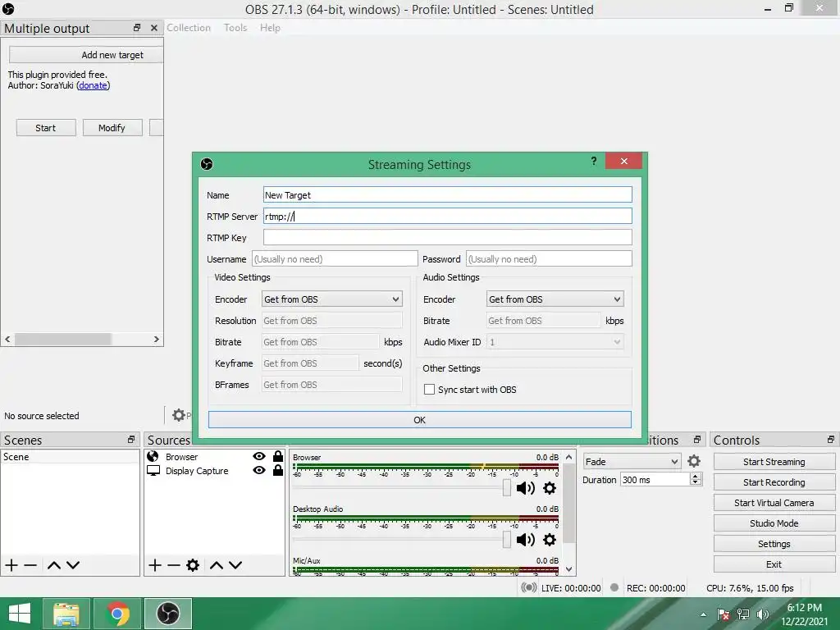Click the RTMP Key input field
This screenshot has height=630, width=840.
tap(447, 237)
